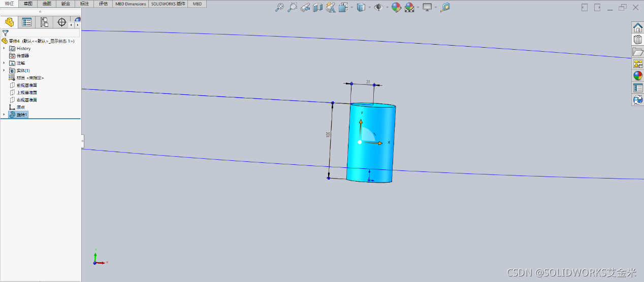The width and height of the screenshot is (644, 282).
Task: Select the 传感器 (Sensors) folder
Action: pyautogui.click(x=19, y=56)
